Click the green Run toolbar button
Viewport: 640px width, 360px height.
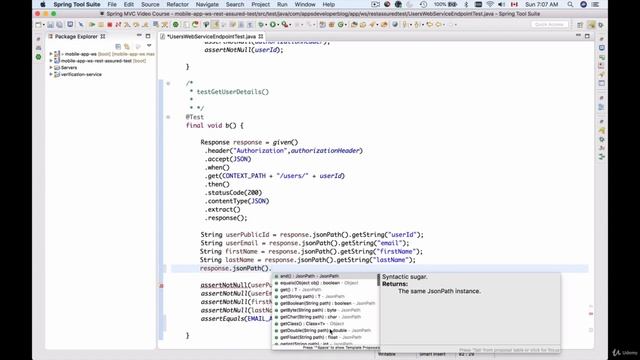(x=273, y=25)
